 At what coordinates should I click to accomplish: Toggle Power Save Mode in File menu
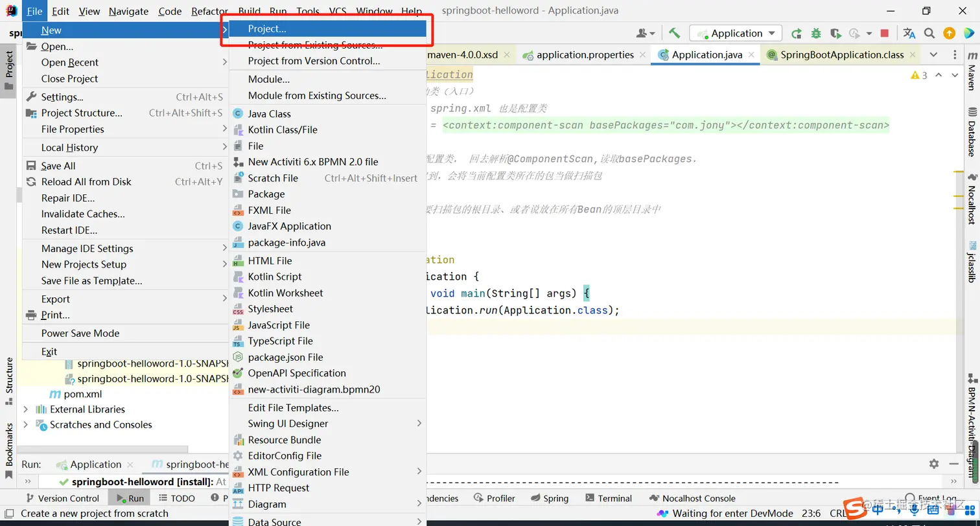click(x=125, y=333)
